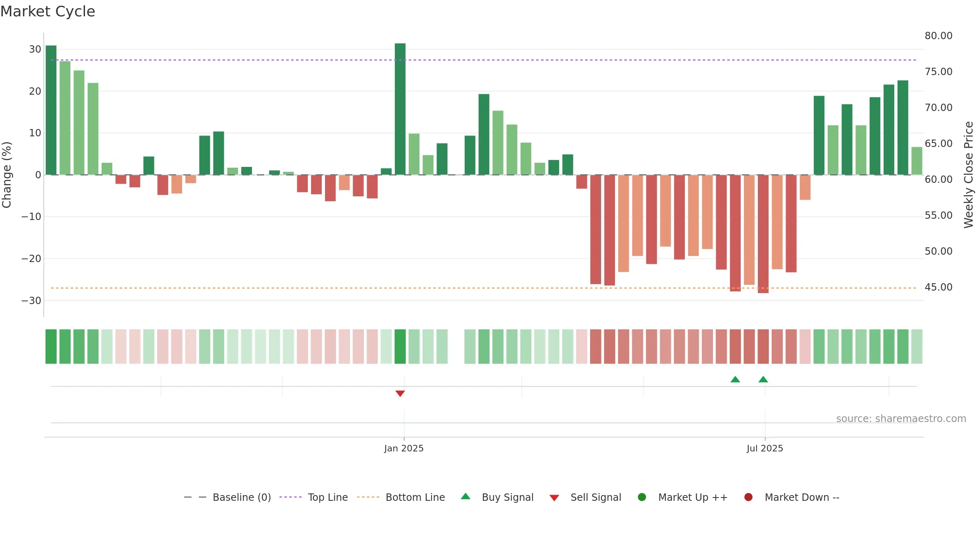Click the Change (%) axis title
The height and width of the screenshot is (551, 980).
pos(7,175)
